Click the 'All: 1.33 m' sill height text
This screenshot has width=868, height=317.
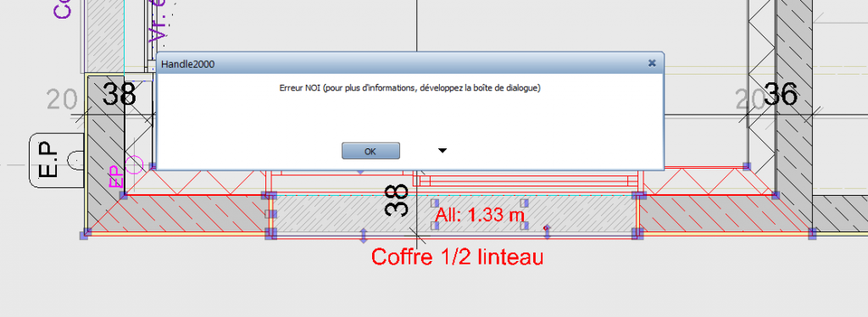[480, 214]
